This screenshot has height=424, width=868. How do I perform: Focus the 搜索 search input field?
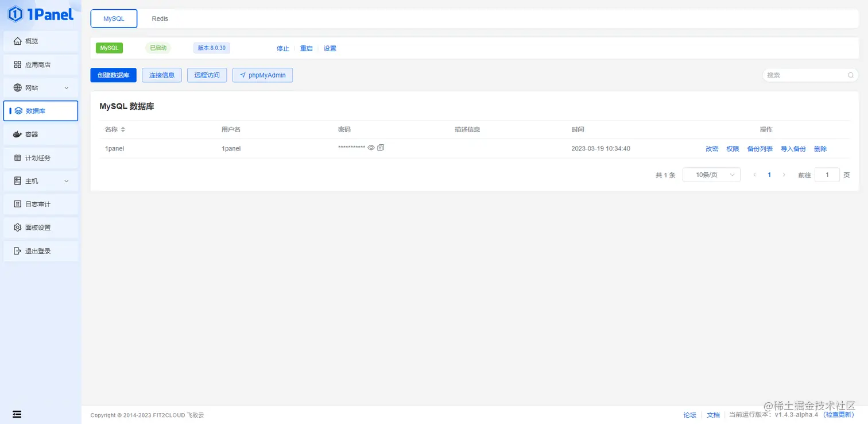[x=811, y=75]
